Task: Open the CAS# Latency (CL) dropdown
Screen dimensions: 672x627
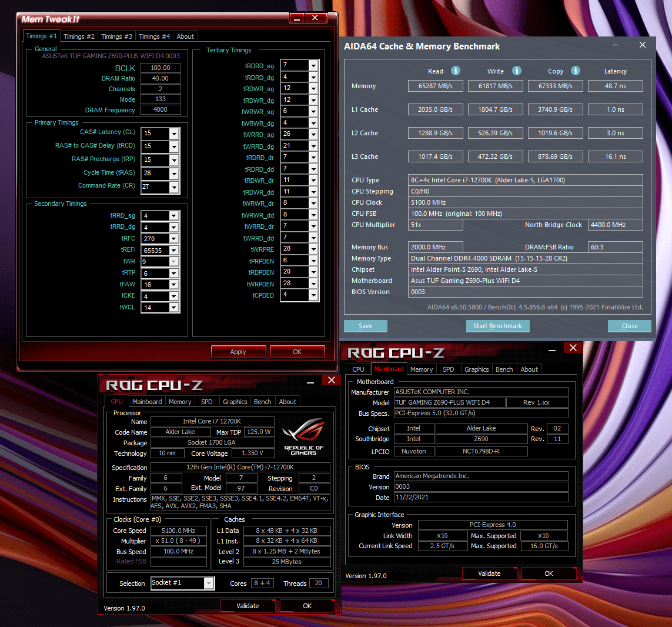Action: point(174,134)
